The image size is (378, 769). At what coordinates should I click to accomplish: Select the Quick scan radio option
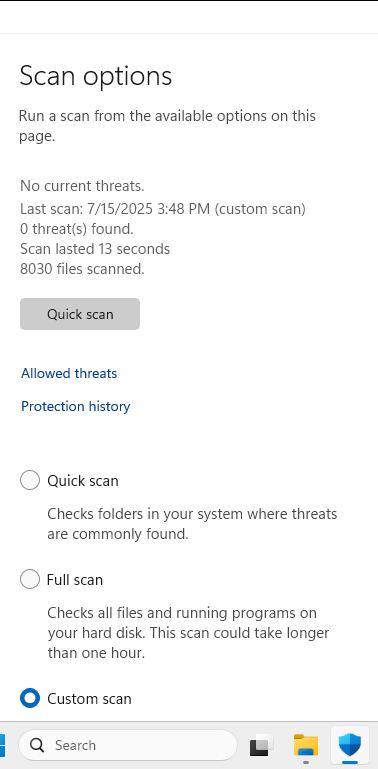click(30, 480)
